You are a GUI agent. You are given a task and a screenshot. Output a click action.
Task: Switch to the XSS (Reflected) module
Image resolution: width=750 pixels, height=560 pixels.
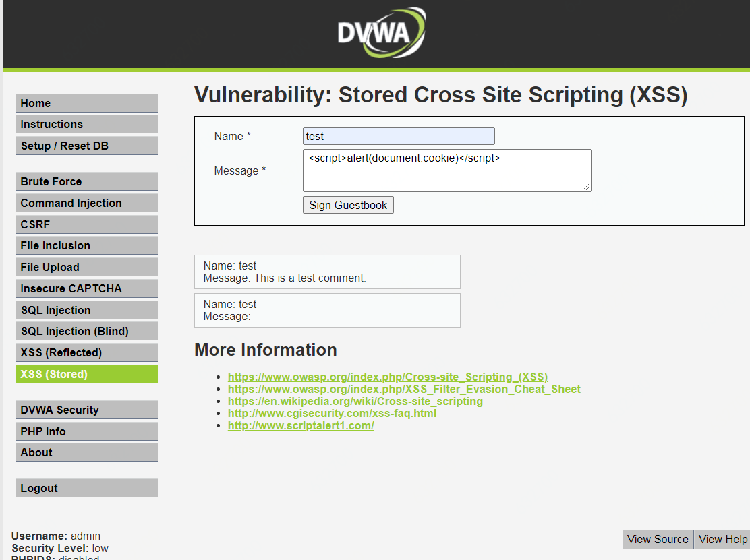click(86, 352)
